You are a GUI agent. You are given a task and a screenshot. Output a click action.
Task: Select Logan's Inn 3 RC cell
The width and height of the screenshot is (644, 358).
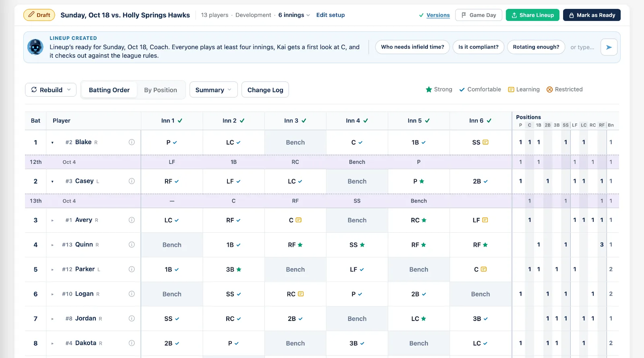295,294
